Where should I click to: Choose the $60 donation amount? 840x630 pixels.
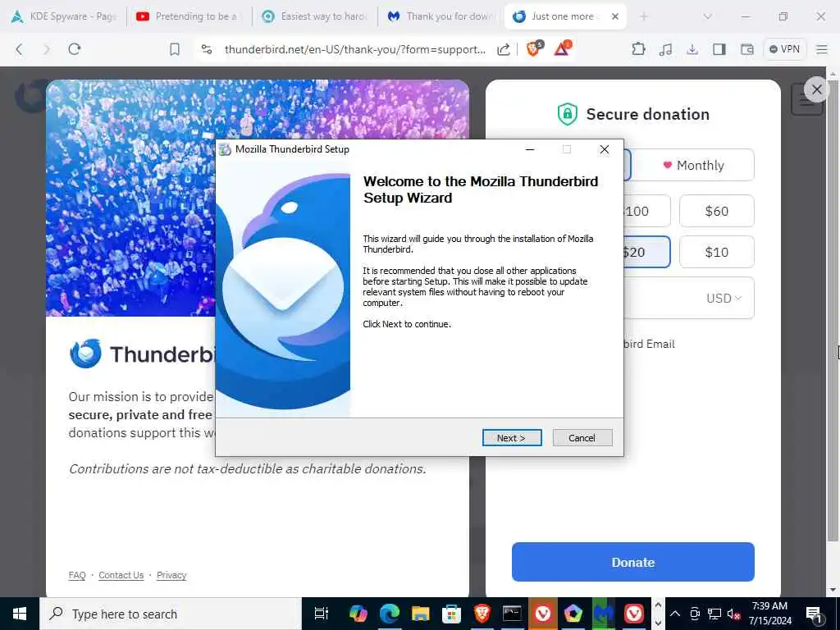pyautogui.click(x=716, y=211)
